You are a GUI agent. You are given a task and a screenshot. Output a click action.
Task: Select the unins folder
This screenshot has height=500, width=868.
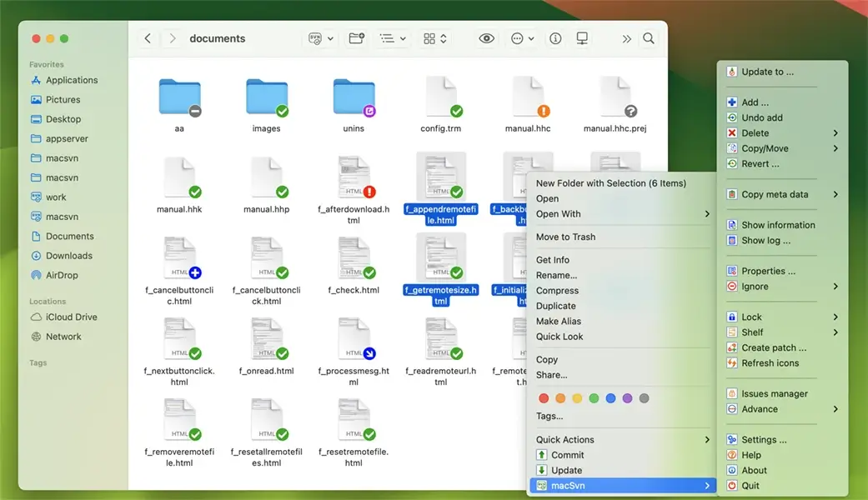click(354, 105)
